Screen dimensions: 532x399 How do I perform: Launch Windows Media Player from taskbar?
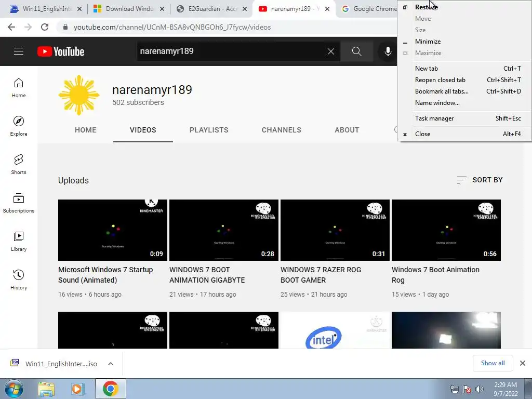[78, 389]
